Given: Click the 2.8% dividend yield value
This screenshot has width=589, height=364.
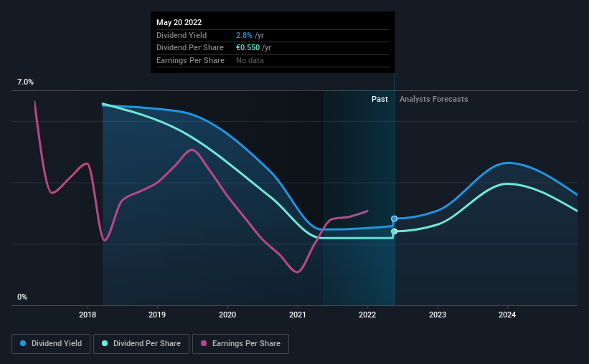Looking at the screenshot, I should [x=244, y=35].
